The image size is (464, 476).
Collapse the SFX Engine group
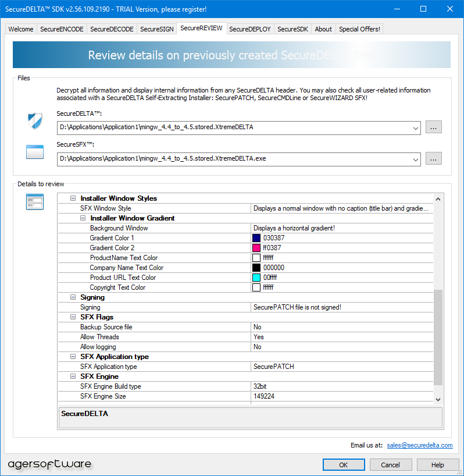[x=73, y=376]
